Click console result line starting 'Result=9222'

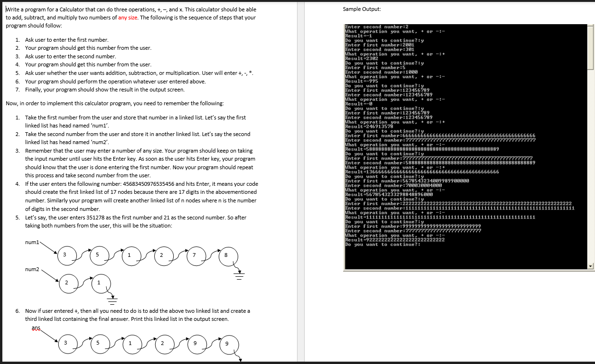(x=395, y=240)
